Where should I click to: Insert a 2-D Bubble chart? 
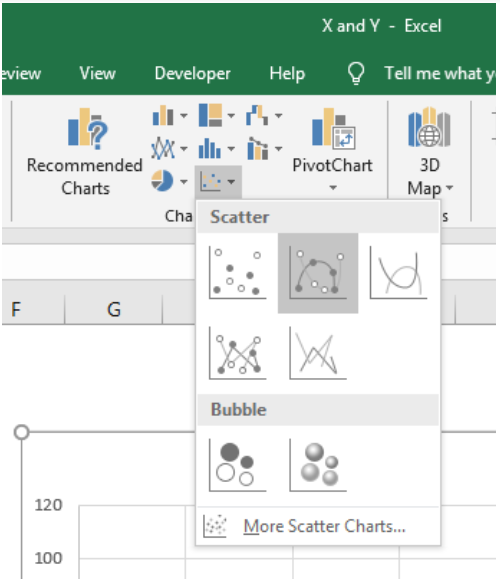(237, 465)
